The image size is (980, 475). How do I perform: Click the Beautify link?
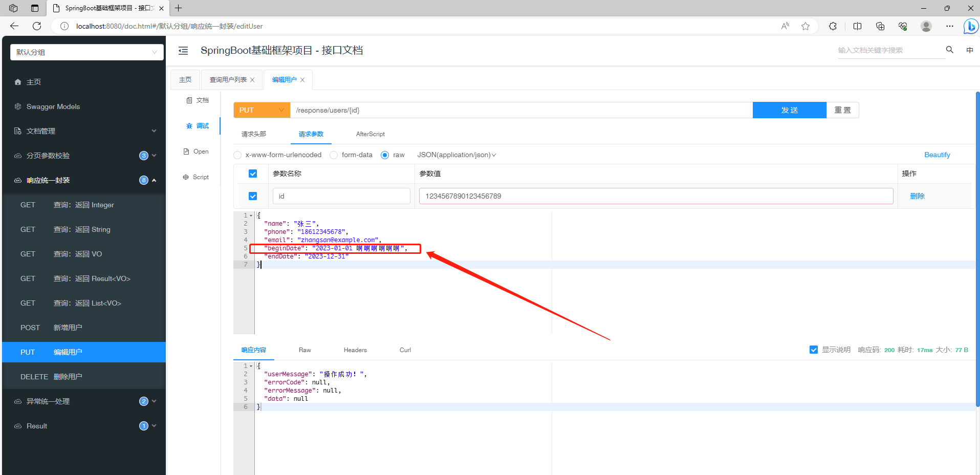(937, 155)
